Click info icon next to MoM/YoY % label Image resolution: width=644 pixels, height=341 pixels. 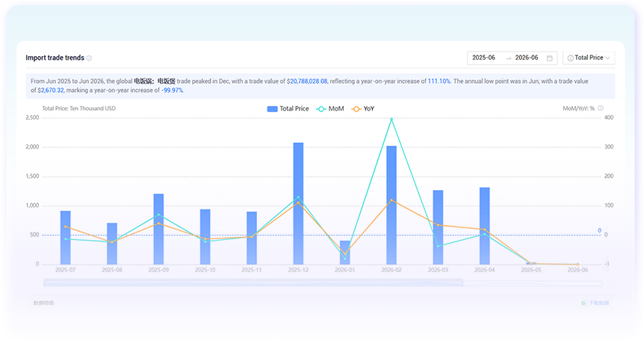(x=601, y=108)
